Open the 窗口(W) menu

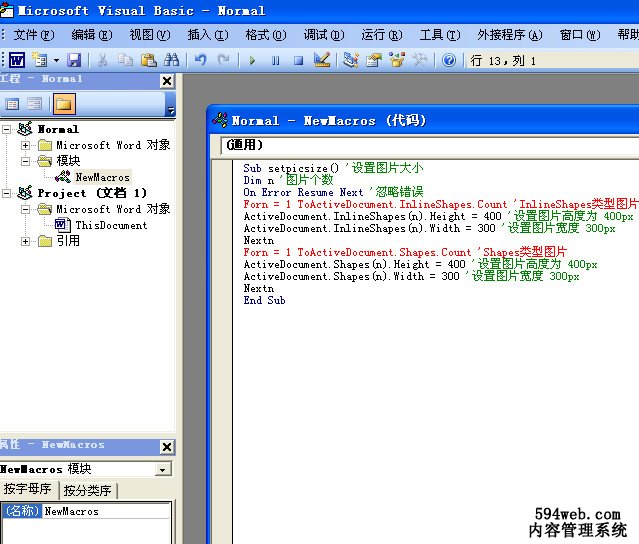click(580, 35)
